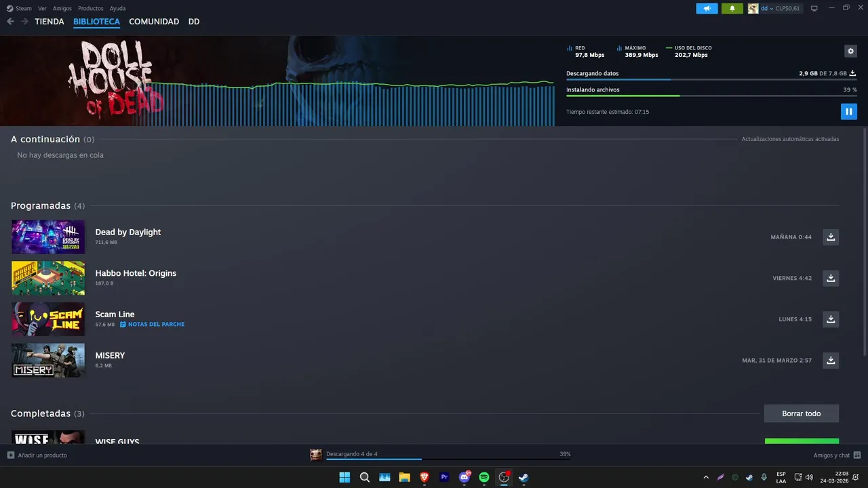The image size is (868, 488).
Task: Open Amigos y chat
Action: tap(837, 455)
